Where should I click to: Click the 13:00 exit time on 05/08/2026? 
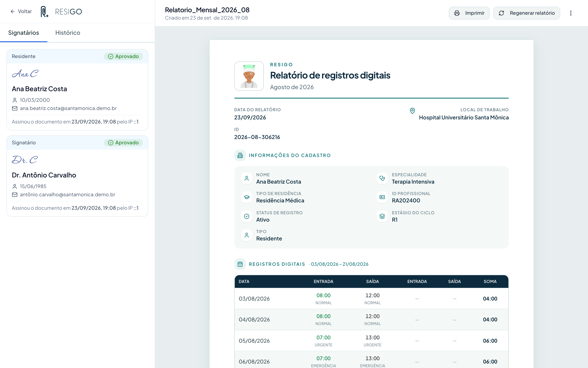372,338
